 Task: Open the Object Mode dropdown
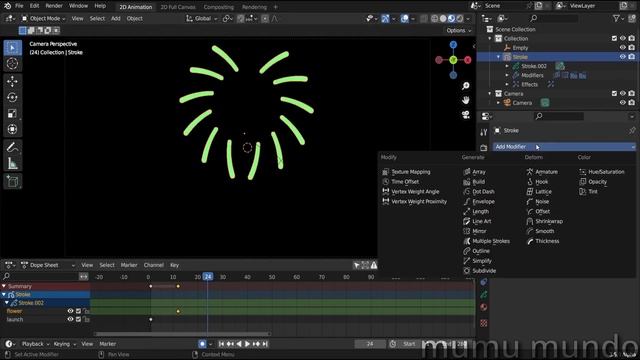[x=43, y=19]
